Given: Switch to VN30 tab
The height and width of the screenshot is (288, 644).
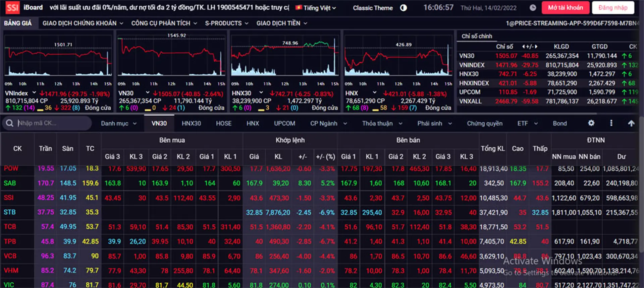Looking at the screenshot, I should [x=159, y=123].
